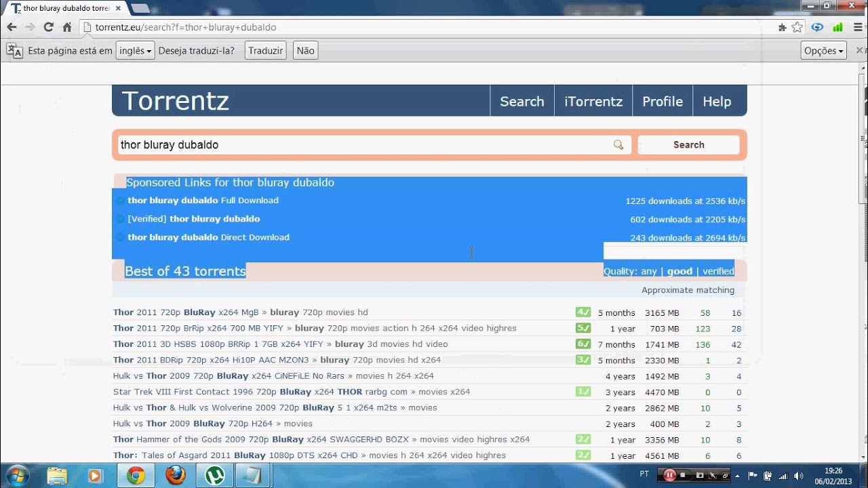Go back with the browser back arrow

(x=12, y=27)
